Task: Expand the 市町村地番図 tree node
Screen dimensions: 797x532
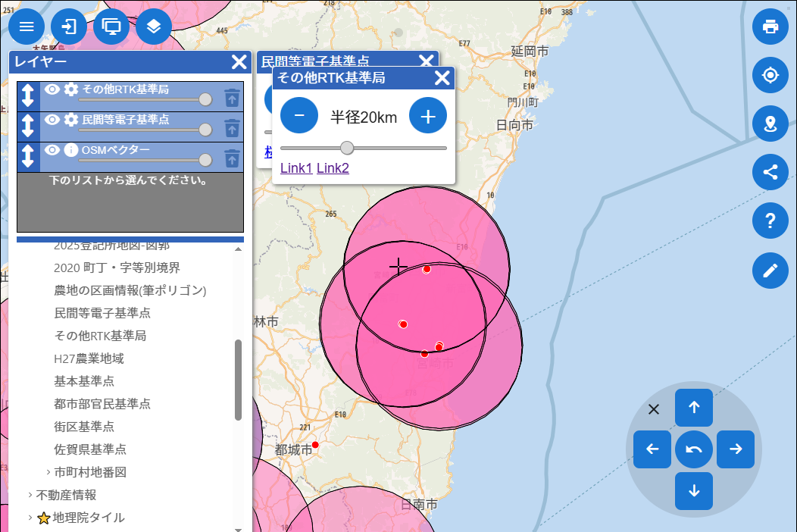Action: (48, 472)
